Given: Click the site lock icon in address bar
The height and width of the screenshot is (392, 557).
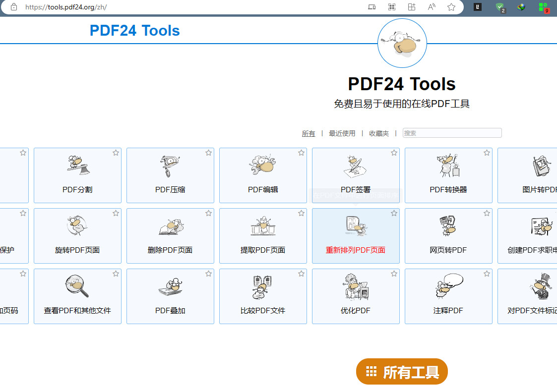Looking at the screenshot, I should point(14,7).
